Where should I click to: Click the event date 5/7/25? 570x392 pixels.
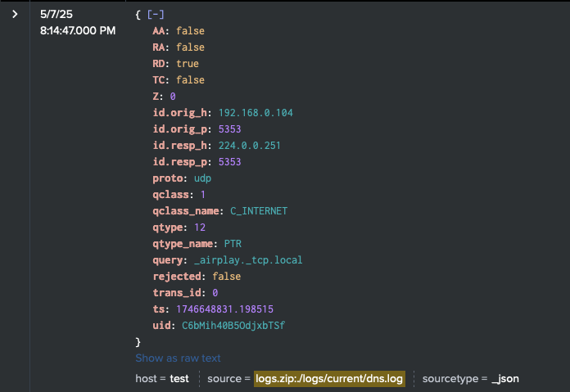coord(57,14)
